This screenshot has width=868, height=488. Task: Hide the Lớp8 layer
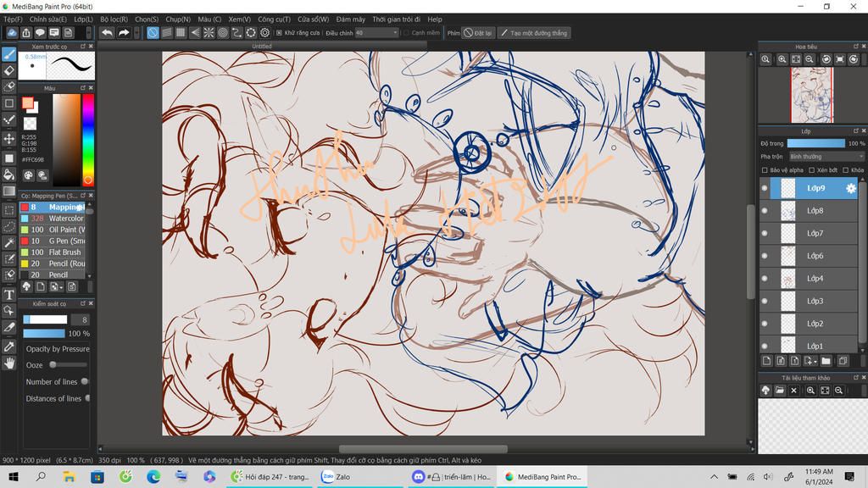tap(765, 211)
